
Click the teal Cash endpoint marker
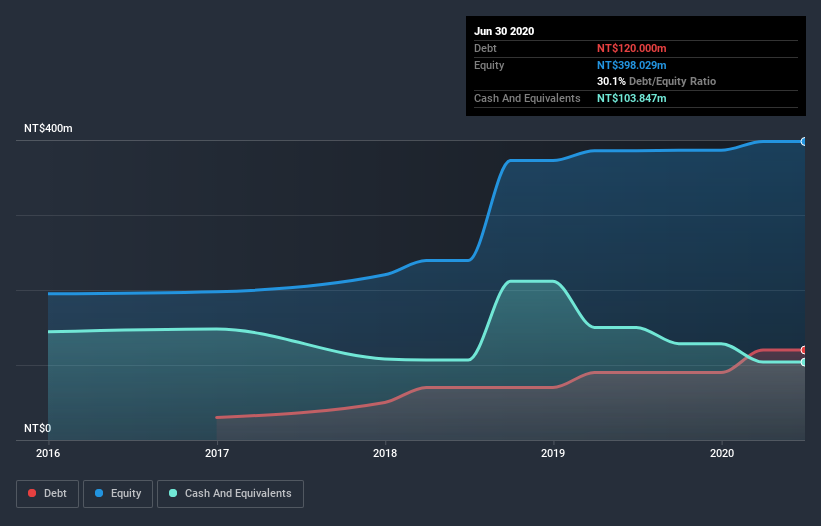pos(804,362)
